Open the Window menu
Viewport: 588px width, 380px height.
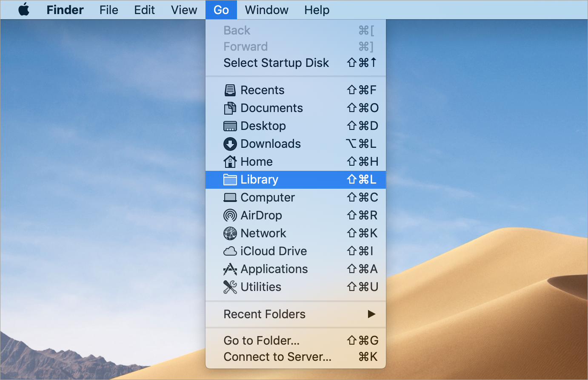pos(267,10)
